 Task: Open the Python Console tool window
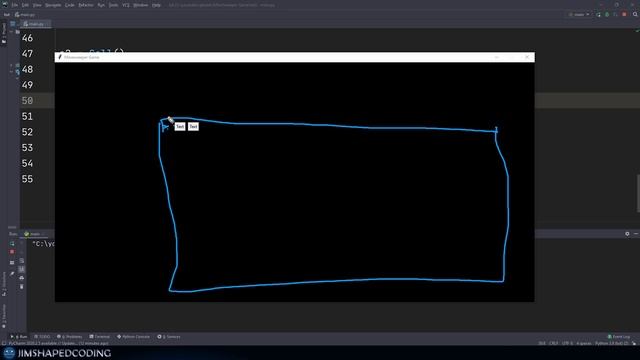[x=133, y=337]
